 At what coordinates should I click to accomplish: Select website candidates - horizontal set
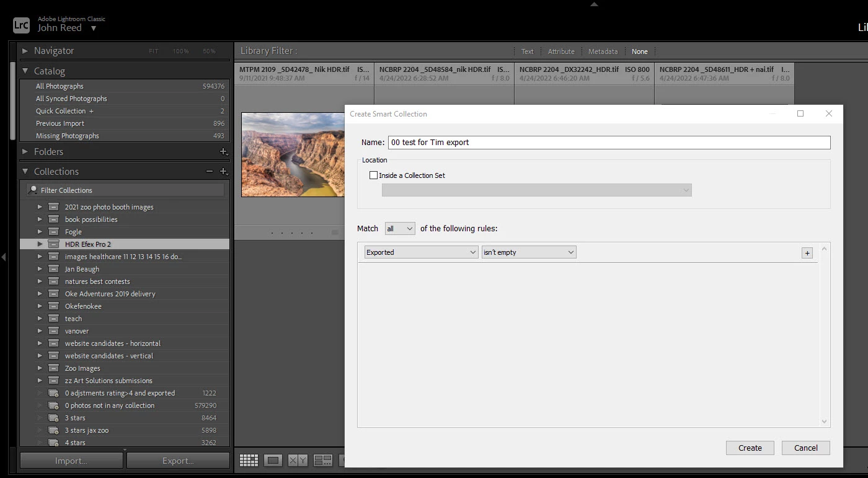tap(125, 343)
